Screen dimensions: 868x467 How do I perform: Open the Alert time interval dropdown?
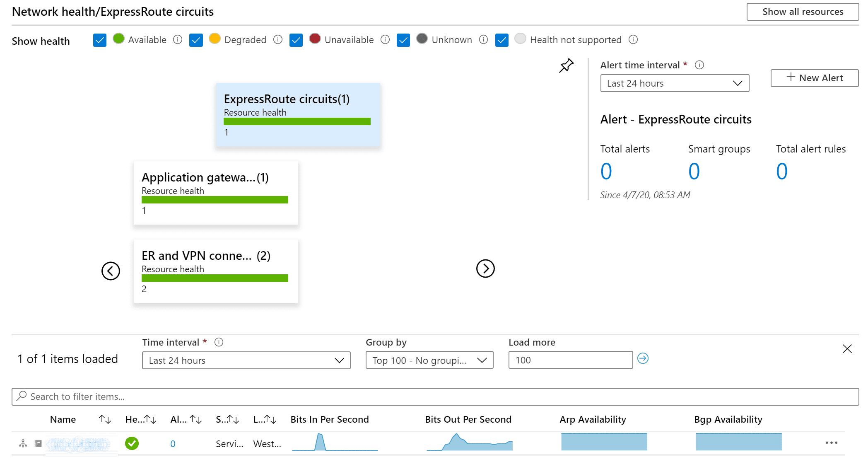[x=675, y=83]
